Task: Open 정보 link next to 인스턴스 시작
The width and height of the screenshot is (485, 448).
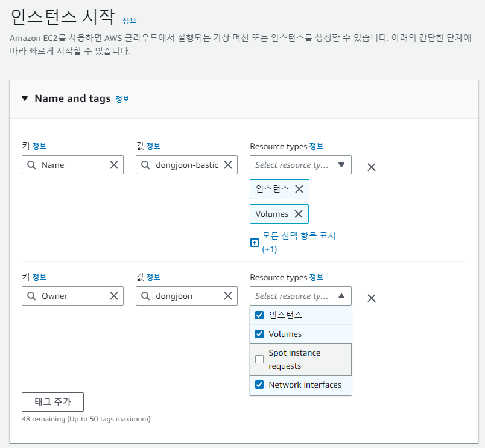Action: point(129,21)
